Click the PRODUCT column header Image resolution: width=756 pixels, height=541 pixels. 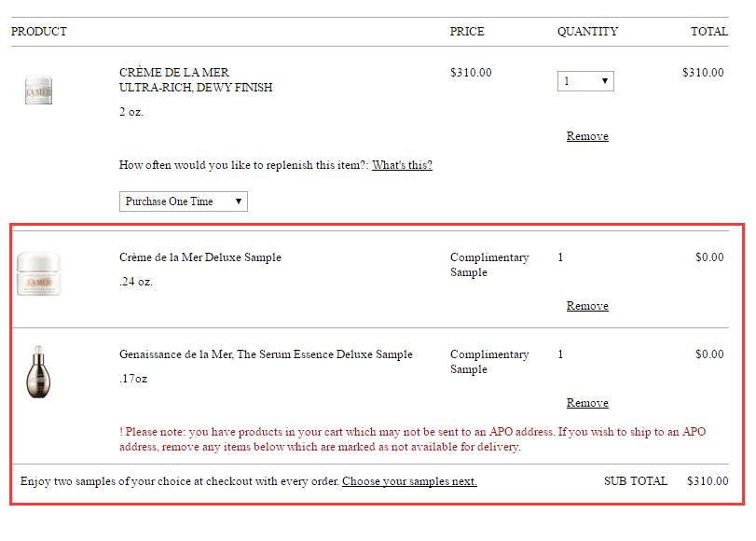click(39, 32)
